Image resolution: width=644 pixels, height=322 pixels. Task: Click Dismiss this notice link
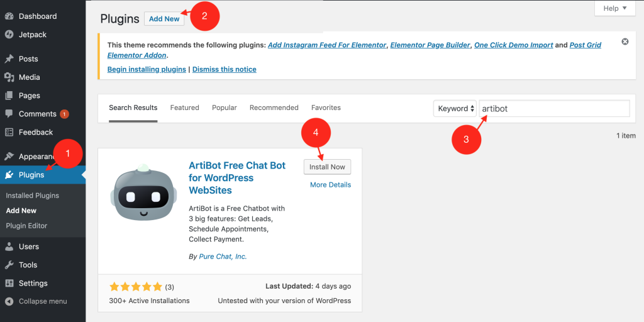click(x=225, y=69)
